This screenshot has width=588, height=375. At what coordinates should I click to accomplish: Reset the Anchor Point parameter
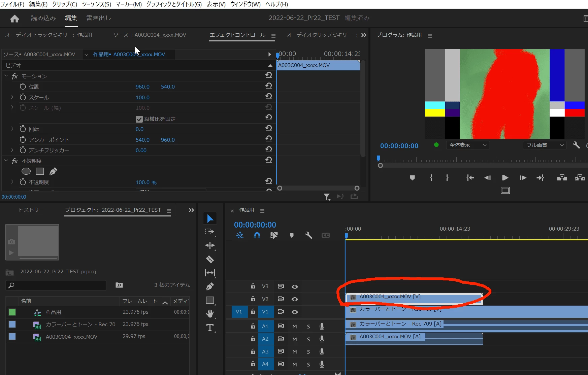point(268,139)
